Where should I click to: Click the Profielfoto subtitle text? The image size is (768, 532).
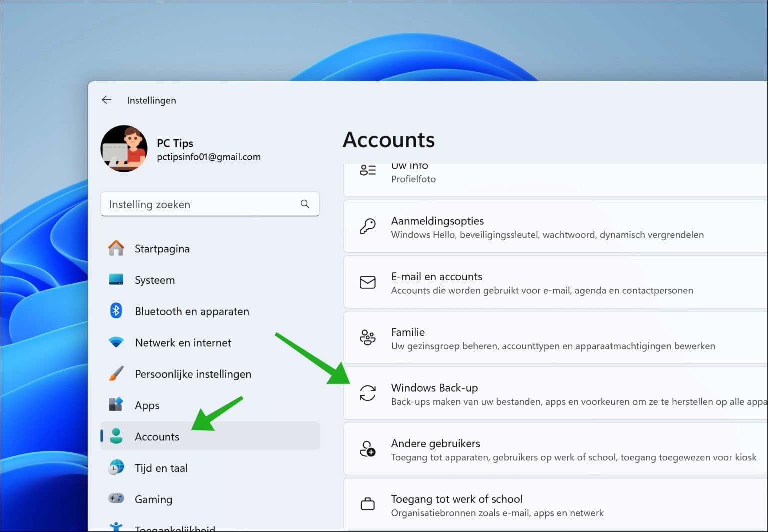point(413,179)
